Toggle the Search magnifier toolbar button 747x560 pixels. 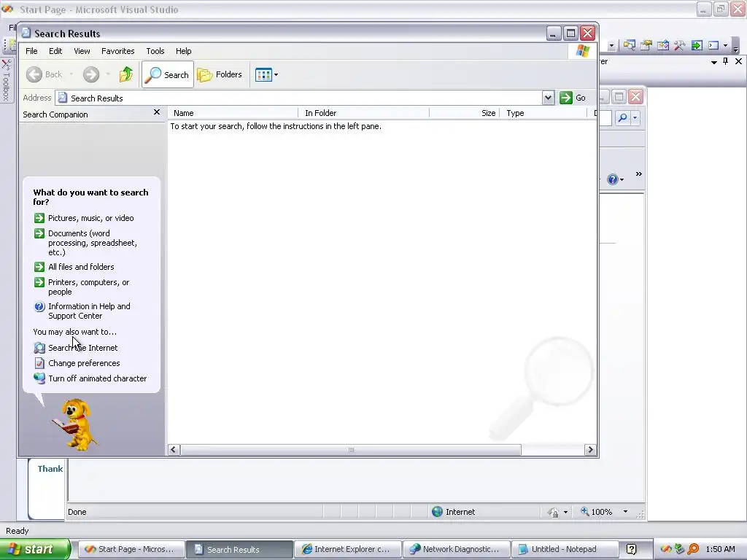tap(168, 74)
